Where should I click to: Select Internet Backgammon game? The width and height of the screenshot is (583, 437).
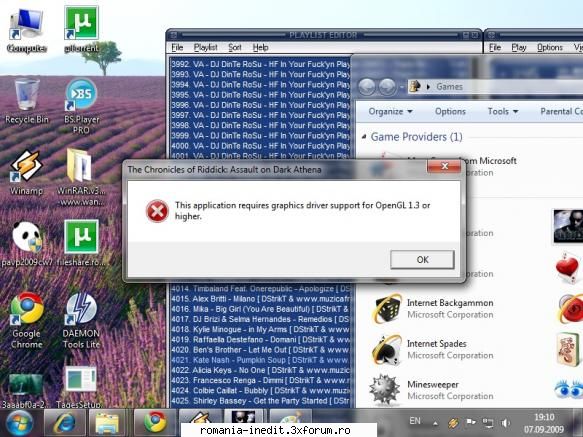(x=433, y=308)
